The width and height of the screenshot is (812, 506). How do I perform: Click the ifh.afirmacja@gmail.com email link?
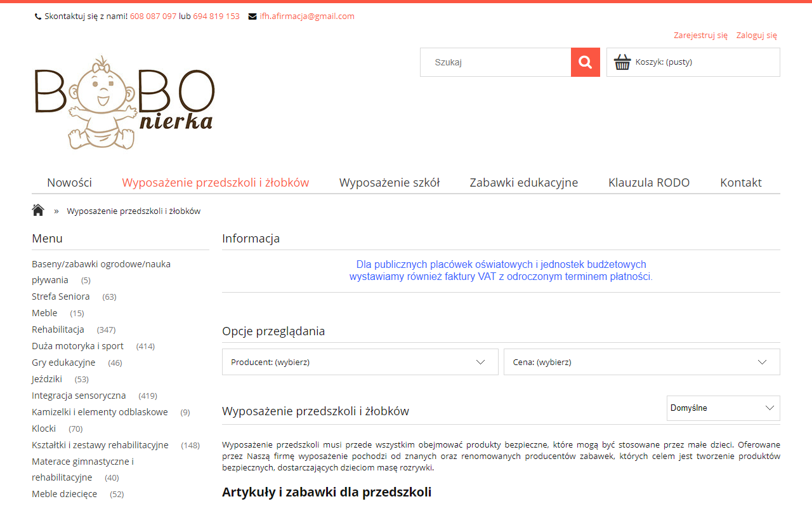tap(307, 17)
